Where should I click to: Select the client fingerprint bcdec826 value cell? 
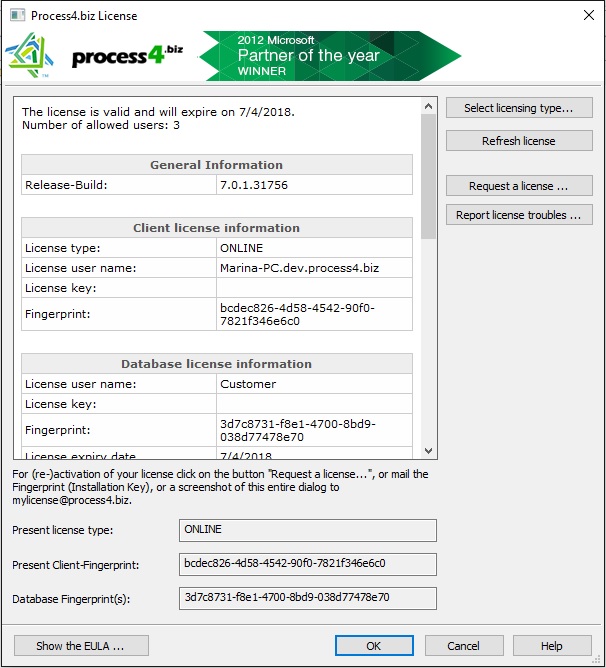point(314,314)
